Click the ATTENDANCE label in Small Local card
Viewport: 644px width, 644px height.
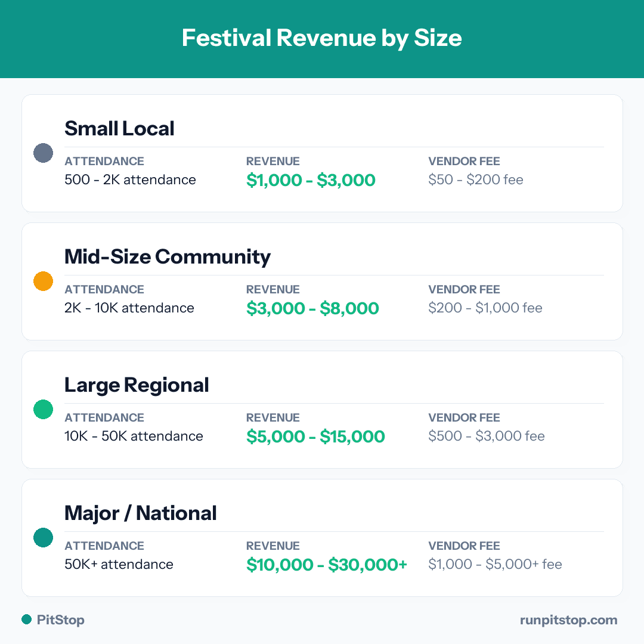[104, 162]
